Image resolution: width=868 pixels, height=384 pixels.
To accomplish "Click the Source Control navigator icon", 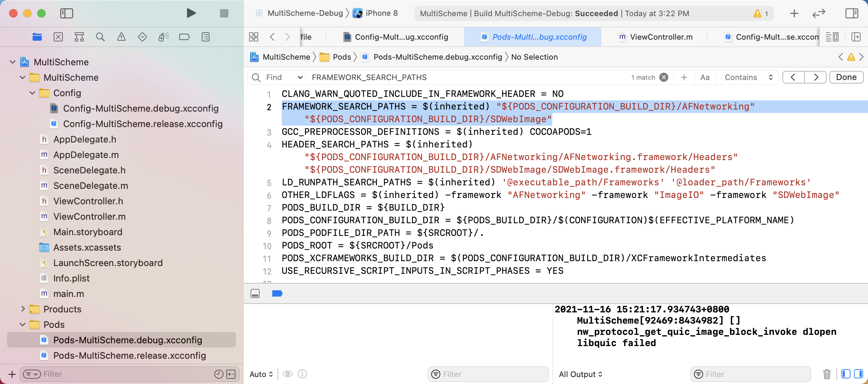I will tap(58, 37).
